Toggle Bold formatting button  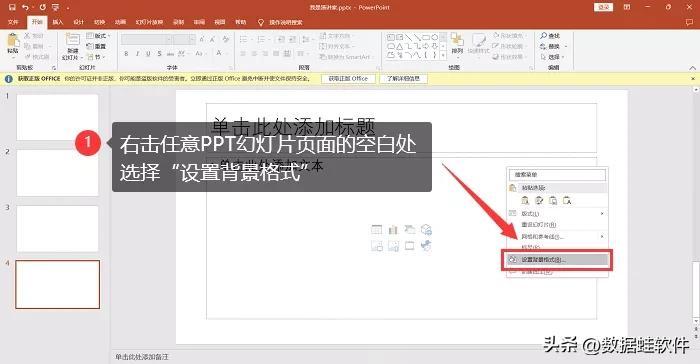[126, 54]
